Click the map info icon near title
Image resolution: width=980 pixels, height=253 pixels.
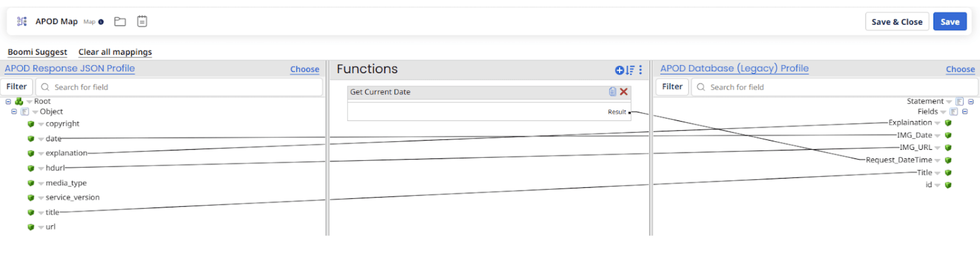(101, 22)
